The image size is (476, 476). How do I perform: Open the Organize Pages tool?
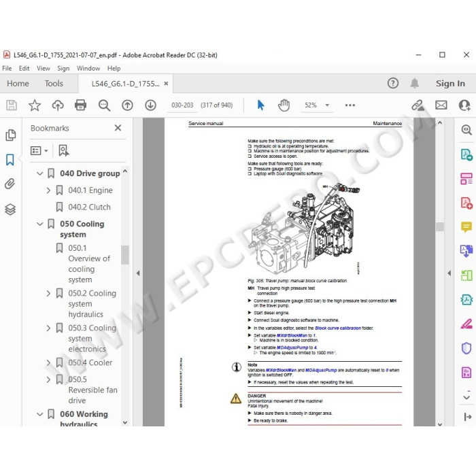466,179
